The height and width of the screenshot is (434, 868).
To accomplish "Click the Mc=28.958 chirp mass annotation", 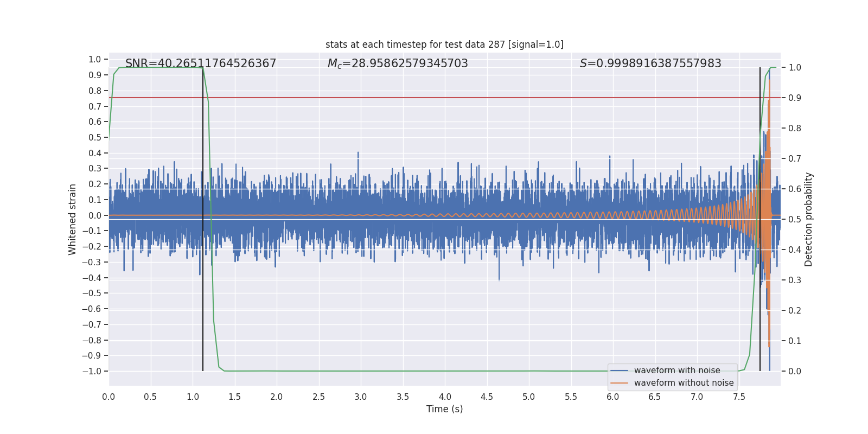I will click(398, 63).
